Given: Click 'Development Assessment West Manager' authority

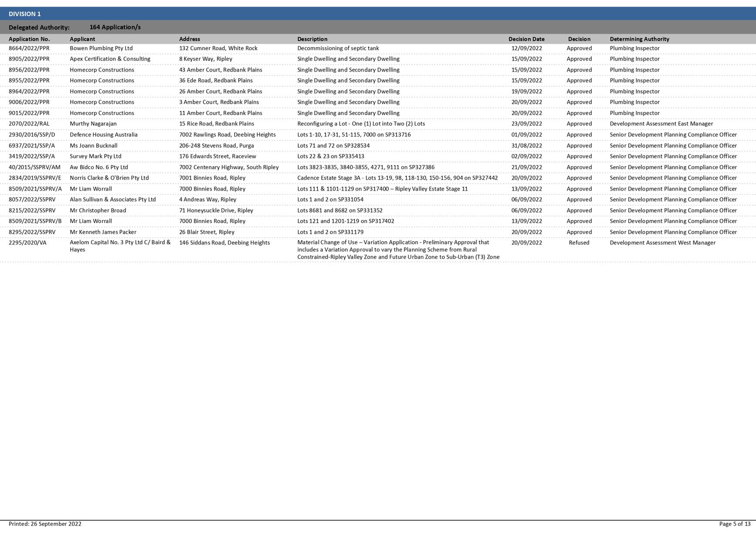Looking at the screenshot, I should point(662,242).
